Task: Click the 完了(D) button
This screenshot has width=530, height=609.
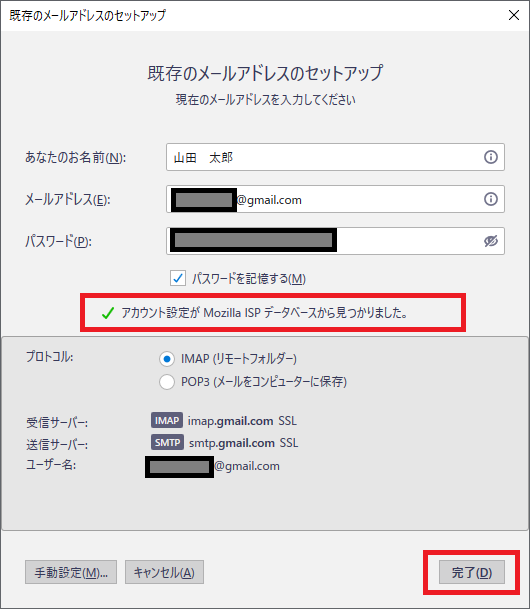Action: [x=472, y=572]
